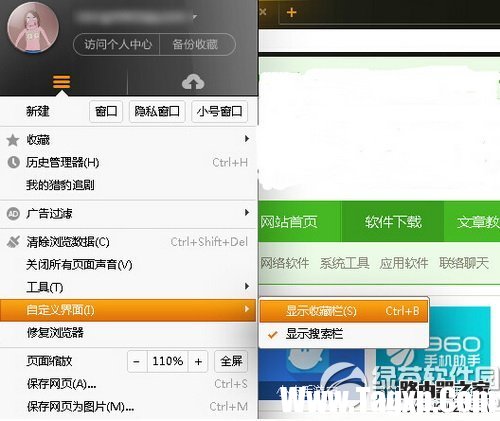This screenshot has height=421, width=500.
Task: Open a new 窗口 window
Action: [106, 111]
